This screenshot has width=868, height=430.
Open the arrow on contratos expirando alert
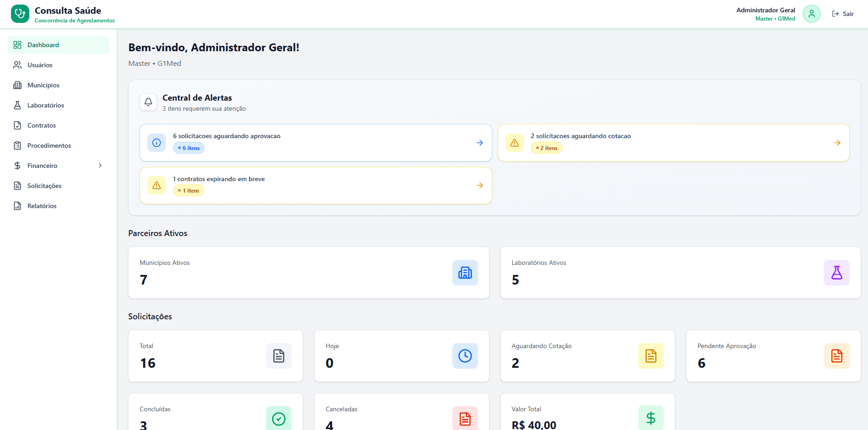pyautogui.click(x=480, y=185)
